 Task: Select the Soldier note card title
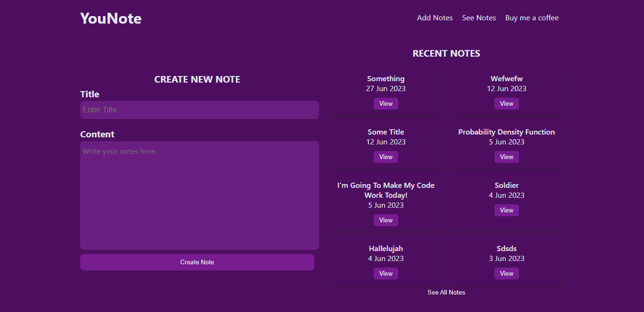click(x=507, y=186)
